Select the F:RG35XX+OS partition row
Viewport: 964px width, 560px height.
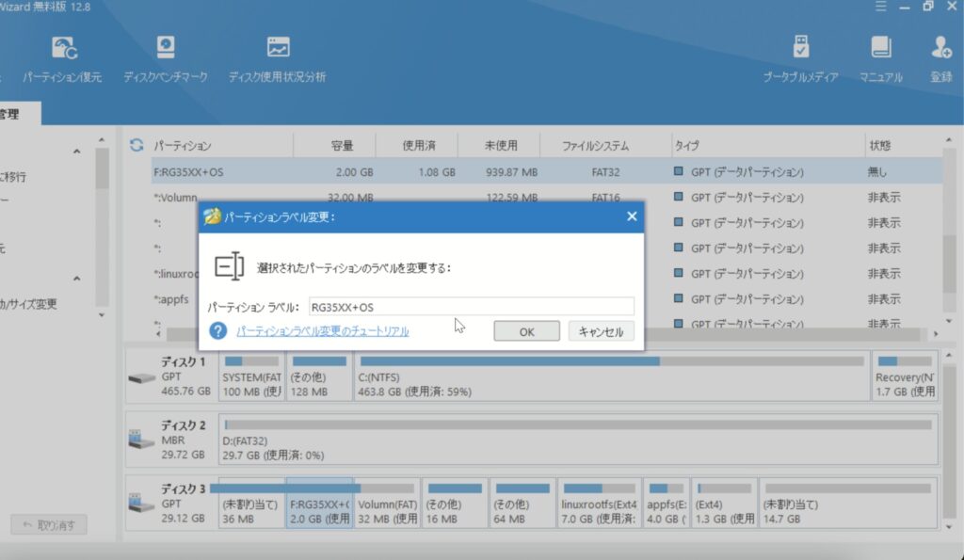click(547, 172)
